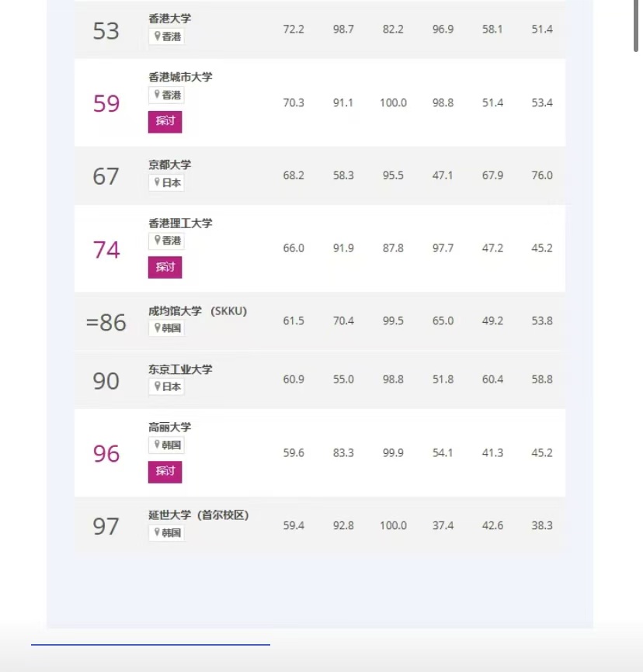Select rank number 59 for 香港城市大学
The height and width of the screenshot is (672, 643).
point(106,103)
